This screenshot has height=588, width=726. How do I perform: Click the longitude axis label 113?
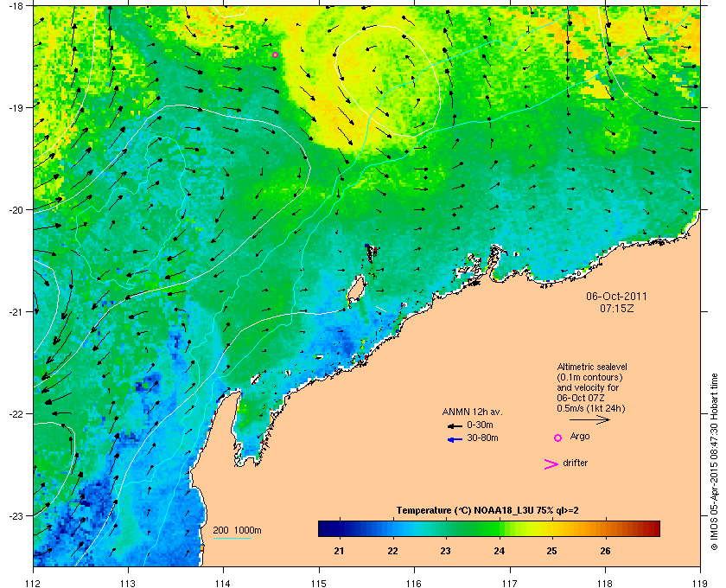(x=128, y=583)
